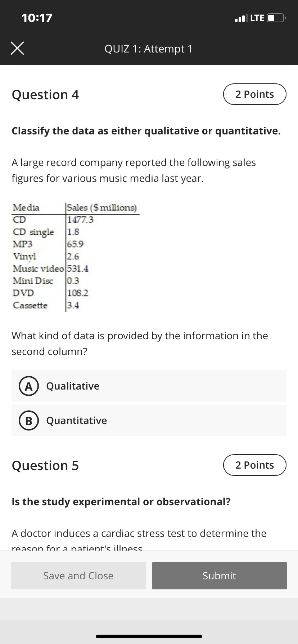
Task: Click Save and Close button
Action: [78, 576]
